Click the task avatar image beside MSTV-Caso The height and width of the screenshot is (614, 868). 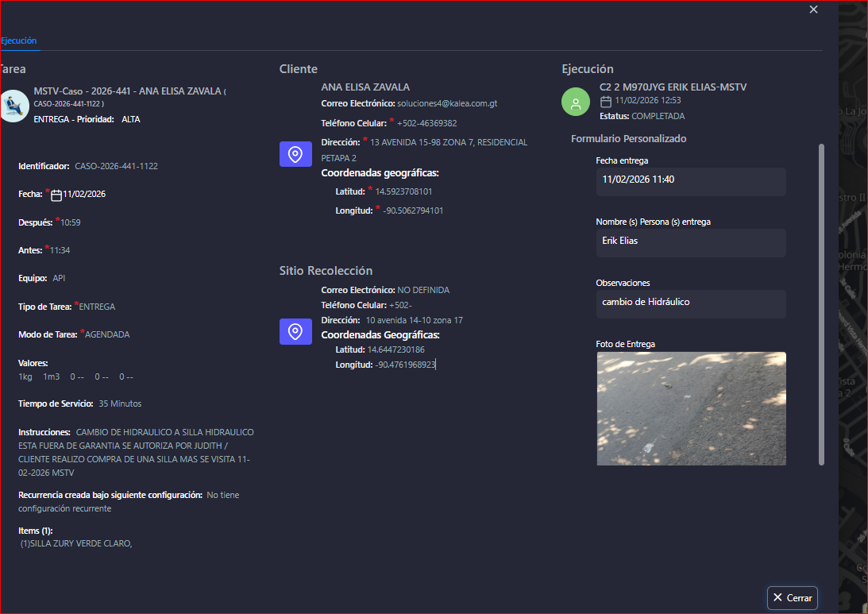[x=14, y=105]
